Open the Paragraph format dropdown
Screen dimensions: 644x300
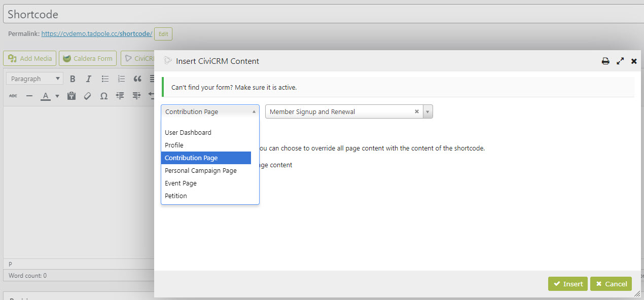(35, 79)
